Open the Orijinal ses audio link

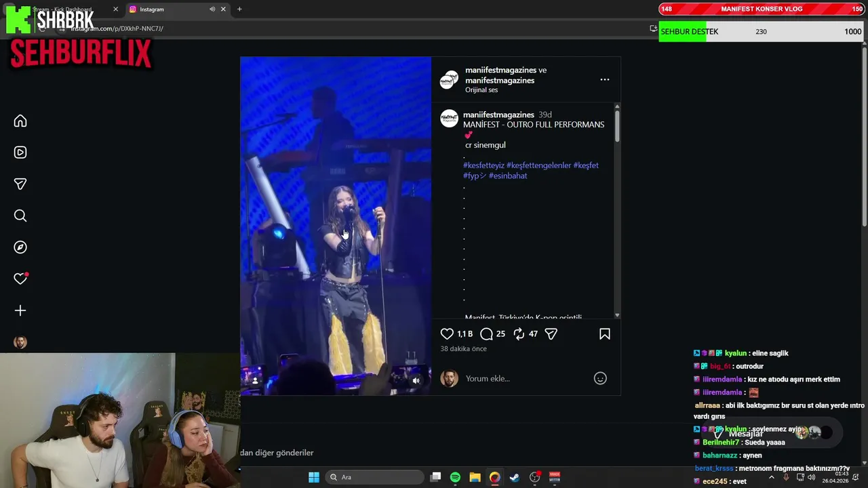481,90
